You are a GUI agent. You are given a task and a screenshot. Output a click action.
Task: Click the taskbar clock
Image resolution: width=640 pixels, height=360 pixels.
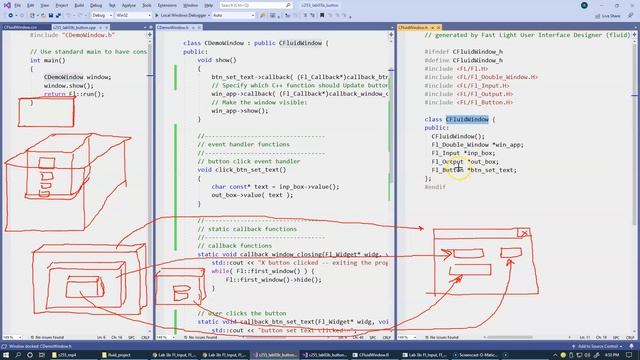click(x=612, y=355)
